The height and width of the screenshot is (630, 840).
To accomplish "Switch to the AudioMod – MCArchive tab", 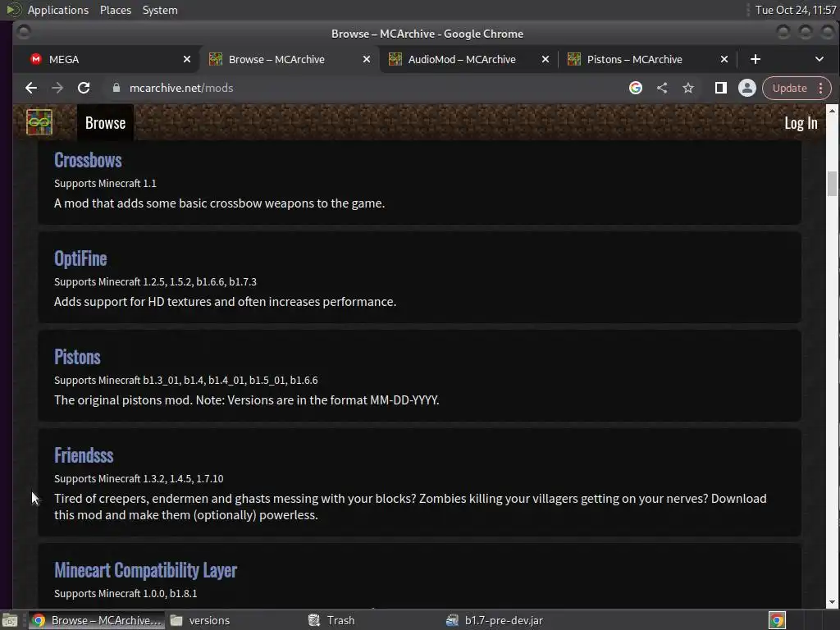I will pos(462,59).
